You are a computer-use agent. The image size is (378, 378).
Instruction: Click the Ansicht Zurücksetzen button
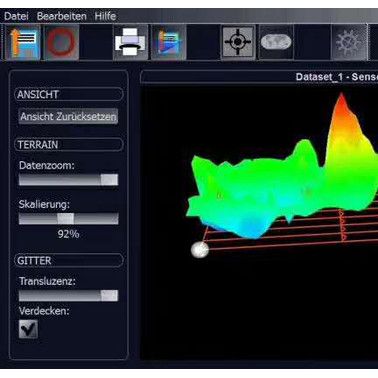[x=68, y=117]
